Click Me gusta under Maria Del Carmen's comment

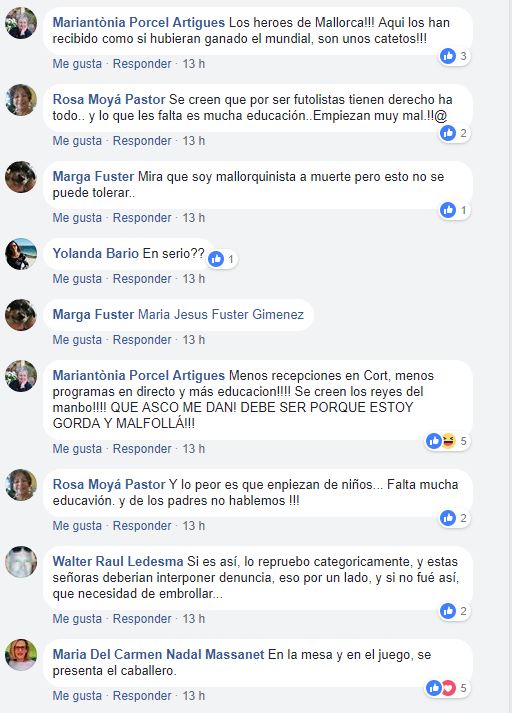(77, 696)
